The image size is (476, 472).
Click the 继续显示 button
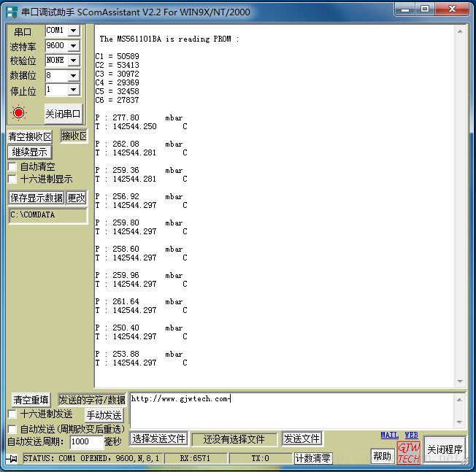(30, 152)
